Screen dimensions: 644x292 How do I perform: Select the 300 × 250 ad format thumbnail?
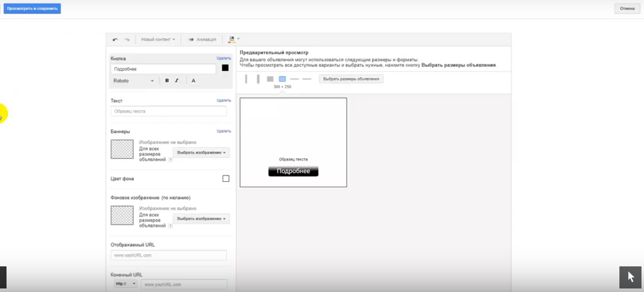point(282,78)
